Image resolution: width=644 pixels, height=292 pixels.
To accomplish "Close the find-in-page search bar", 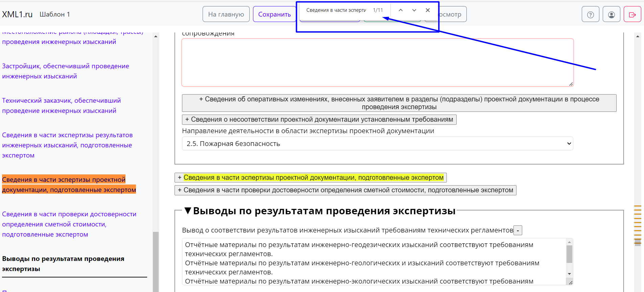I will coord(428,10).
